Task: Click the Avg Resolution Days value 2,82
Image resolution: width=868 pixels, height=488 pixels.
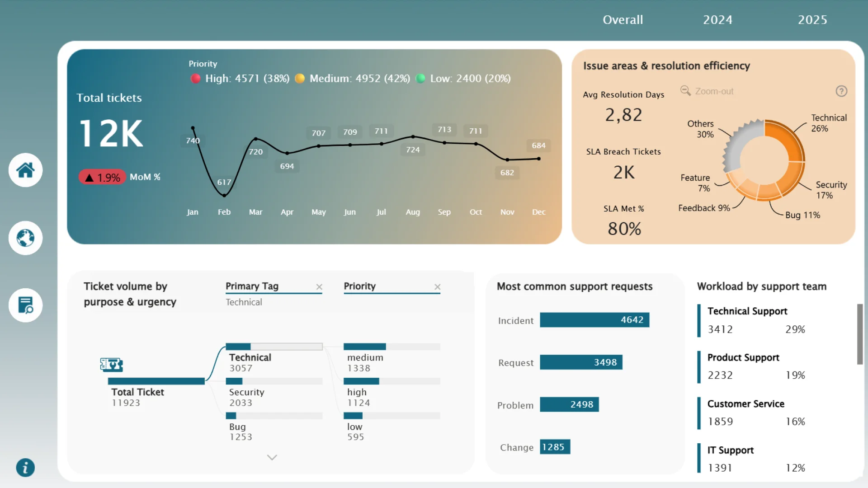Action: click(623, 115)
